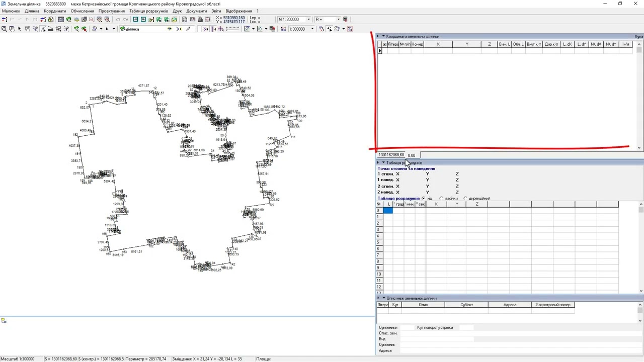Screen dimensions: 644x362
Task: Click the open folder toolbar icon
Action: click(174, 19)
